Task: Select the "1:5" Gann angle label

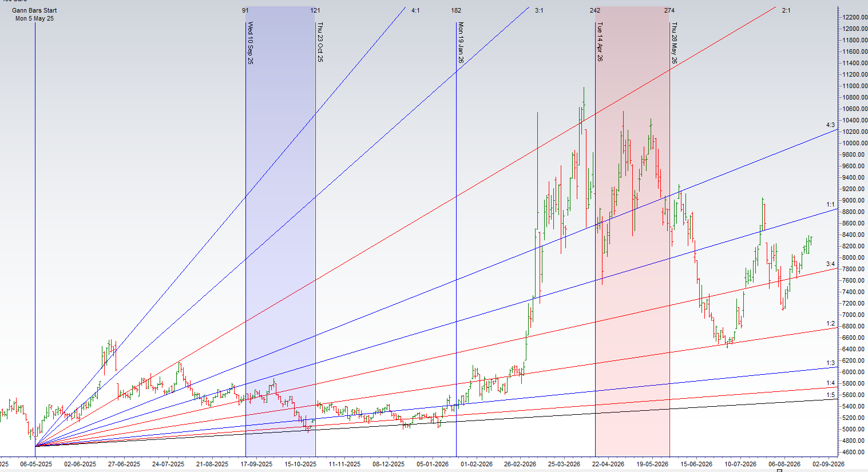Action: [830, 395]
